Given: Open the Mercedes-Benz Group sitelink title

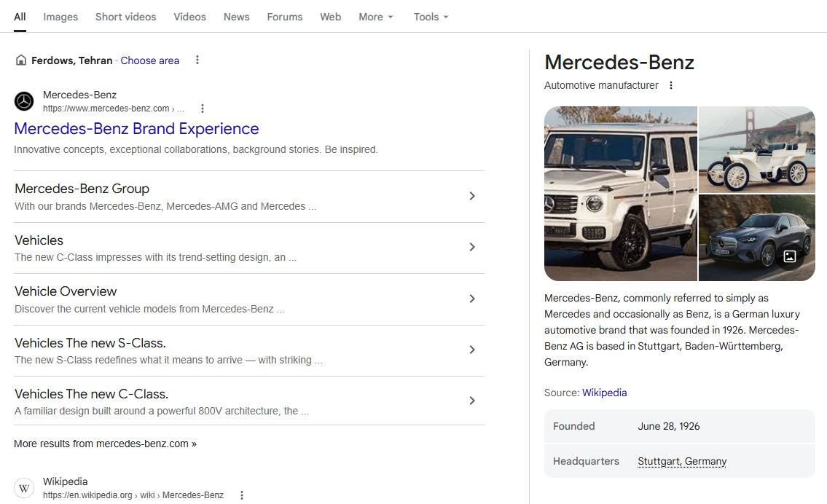Looking at the screenshot, I should pos(82,189).
